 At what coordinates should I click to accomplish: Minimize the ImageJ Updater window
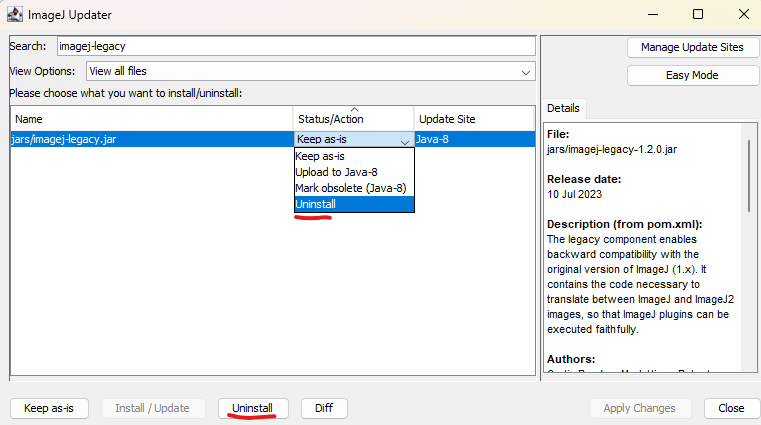pos(653,15)
